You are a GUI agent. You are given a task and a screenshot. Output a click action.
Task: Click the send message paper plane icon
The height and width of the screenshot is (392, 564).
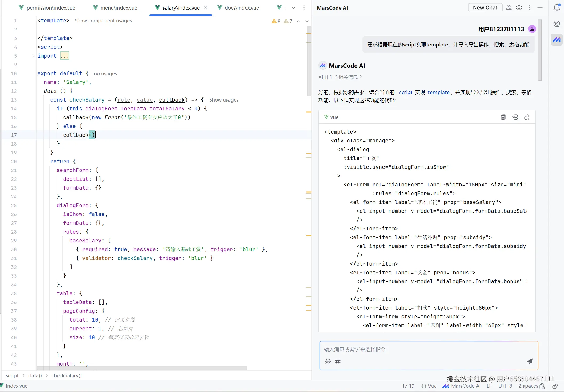coord(530,361)
